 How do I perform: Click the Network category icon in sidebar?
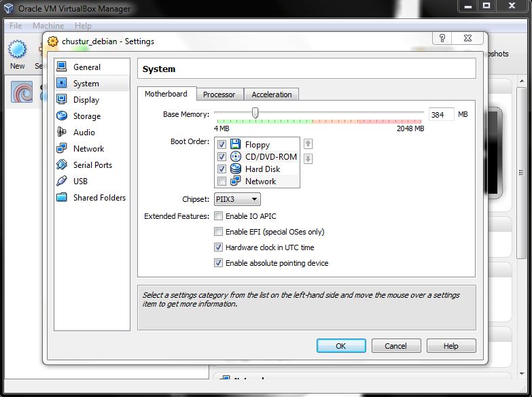[x=62, y=148]
